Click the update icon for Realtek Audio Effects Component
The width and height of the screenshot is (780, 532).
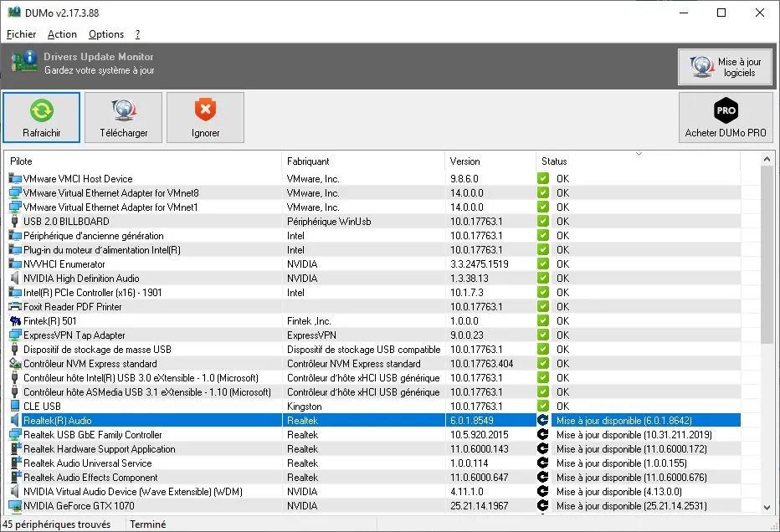click(x=542, y=478)
